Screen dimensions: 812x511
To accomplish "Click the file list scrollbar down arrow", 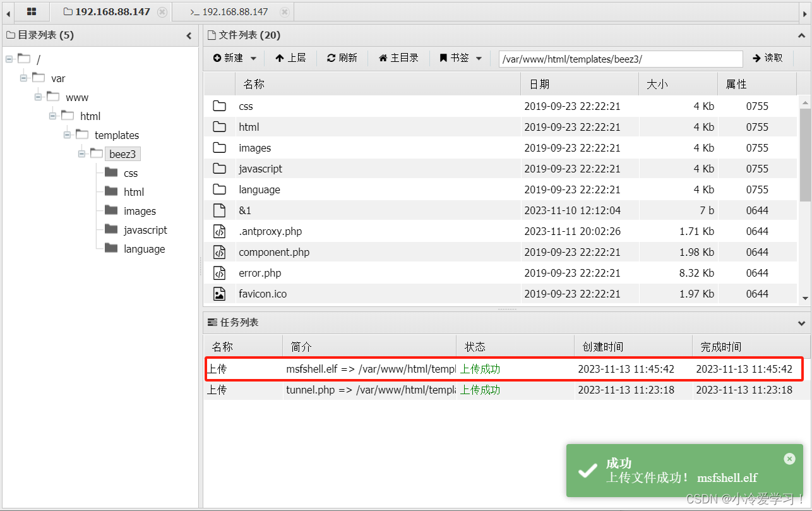I will pyautogui.click(x=805, y=298).
